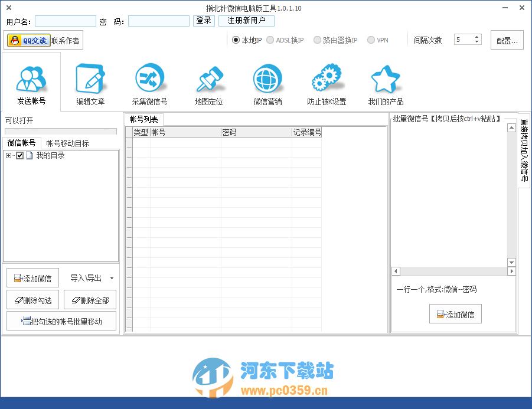Select the 本地IP radio option

tap(236, 40)
